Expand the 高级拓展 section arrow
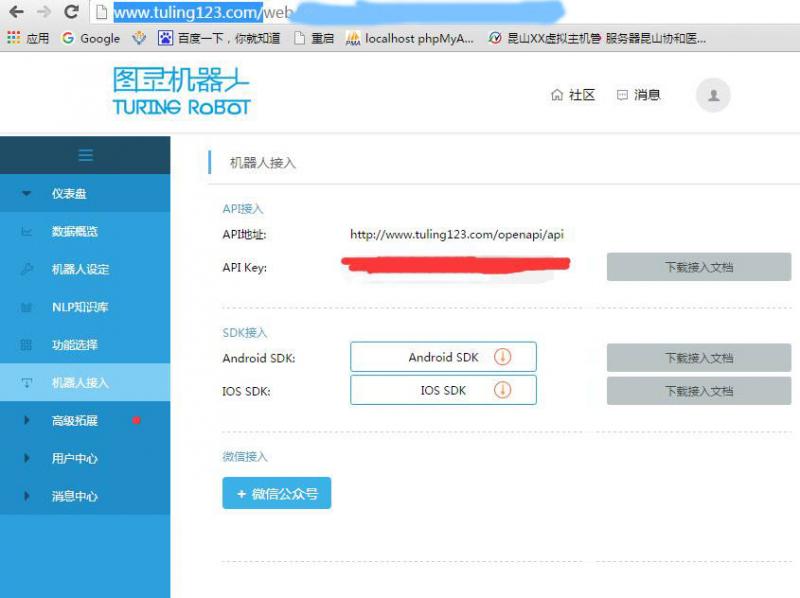800x598 pixels. click(27, 420)
